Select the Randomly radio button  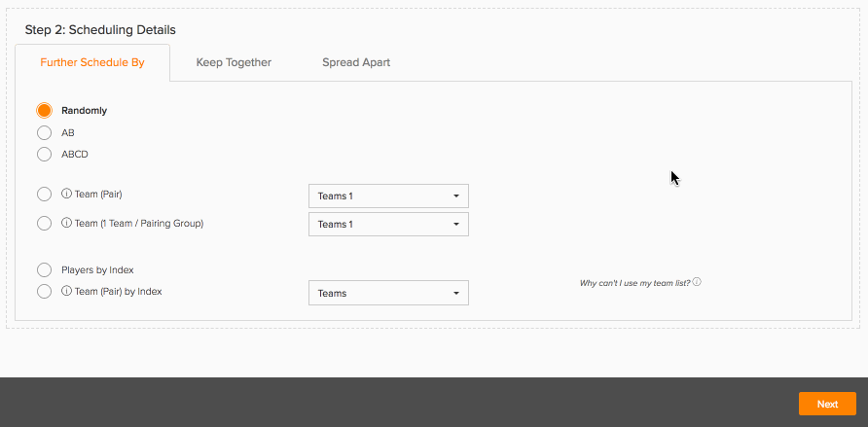coord(45,110)
